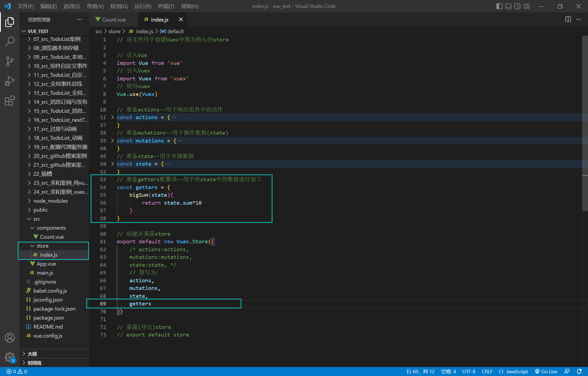Viewport: 588px width, 376px height.
Task: Unfold the const mutations block on line 39
Action: 112,141
